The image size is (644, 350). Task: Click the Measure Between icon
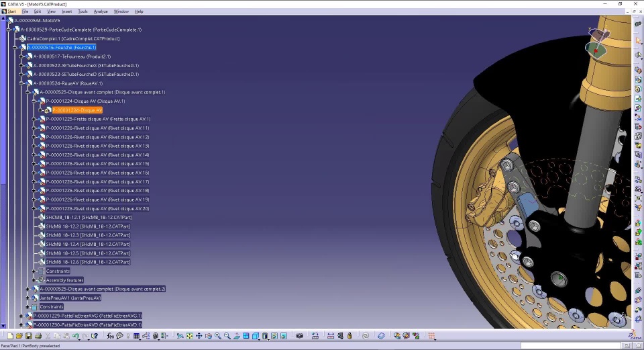(331, 336)
